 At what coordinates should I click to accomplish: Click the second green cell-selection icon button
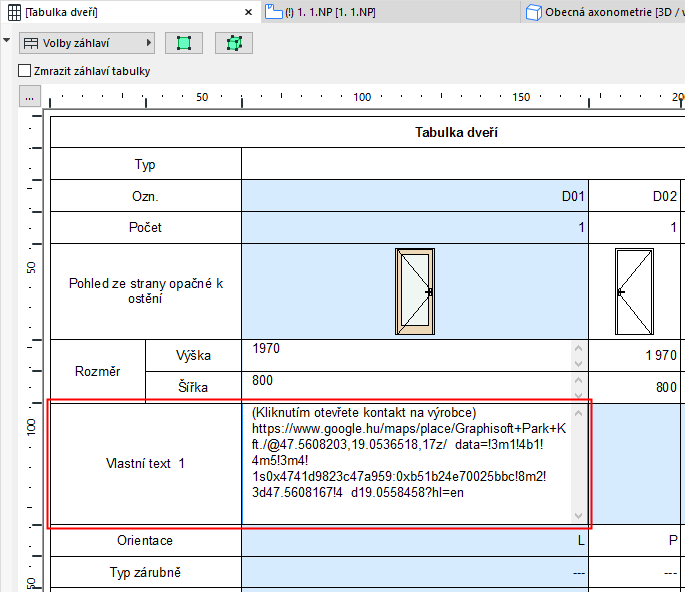pos(233,43)
